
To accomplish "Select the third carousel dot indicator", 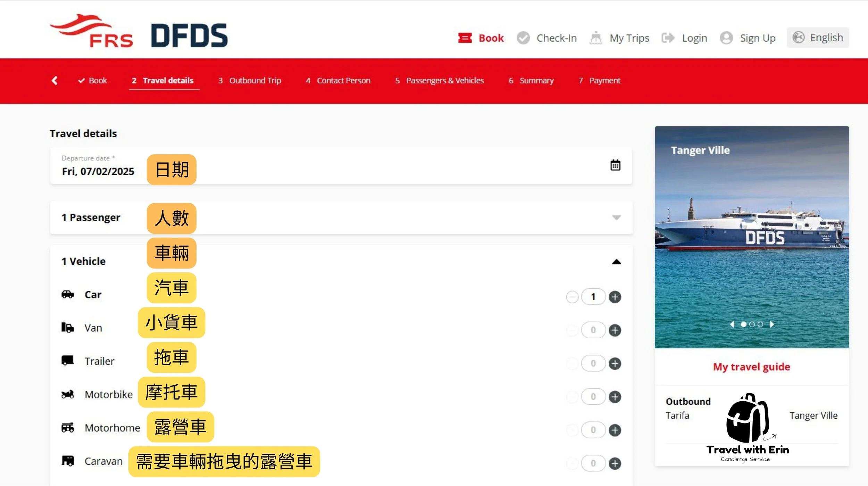I will point(760,324).
